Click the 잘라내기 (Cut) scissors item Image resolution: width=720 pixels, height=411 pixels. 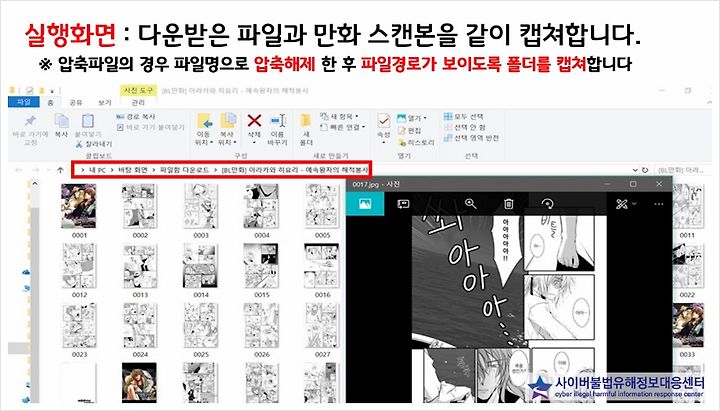point(94,144)
